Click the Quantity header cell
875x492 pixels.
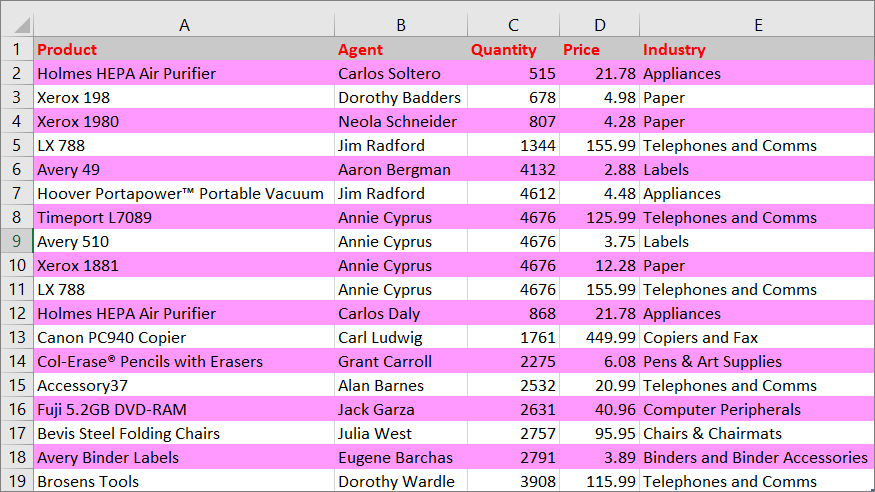[513, 49]
